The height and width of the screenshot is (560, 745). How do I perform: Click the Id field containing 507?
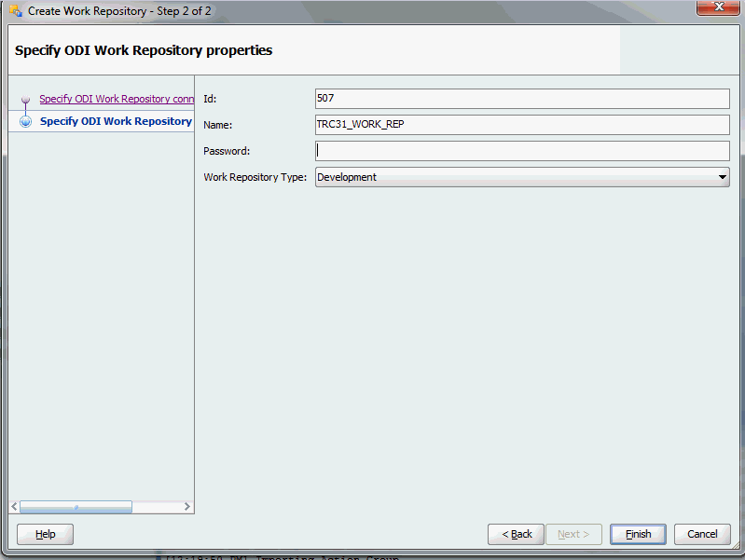tap(522, 99)
